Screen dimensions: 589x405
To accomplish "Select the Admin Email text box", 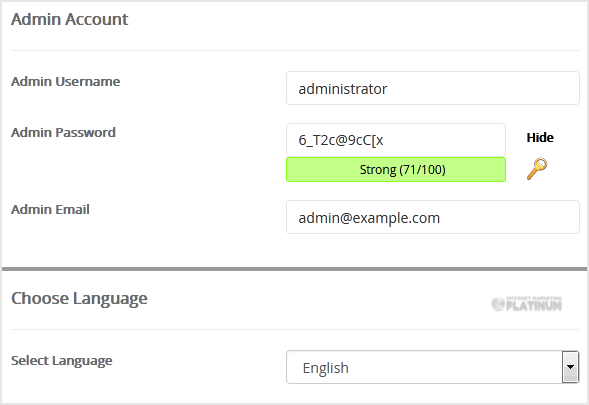I will pos(433,217).
